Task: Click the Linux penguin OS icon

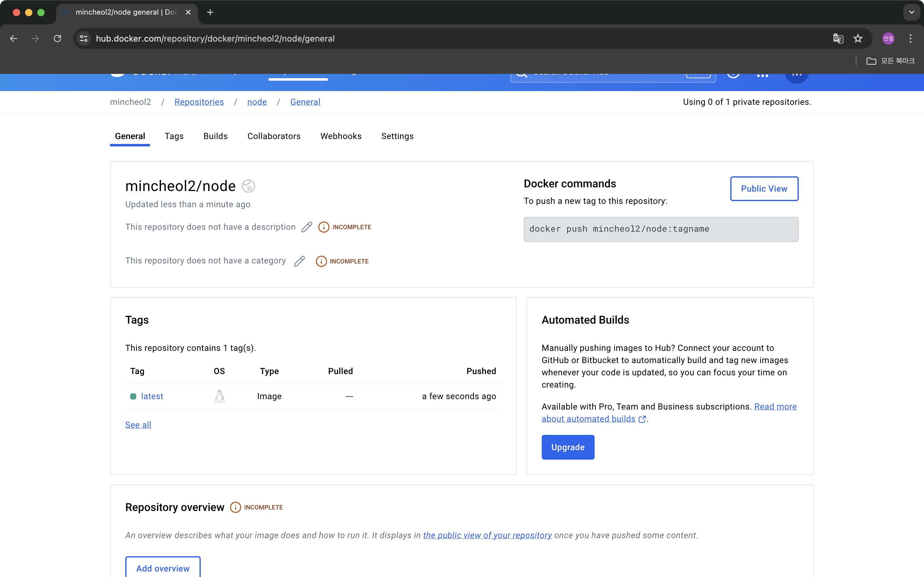Action: (219, 396)
